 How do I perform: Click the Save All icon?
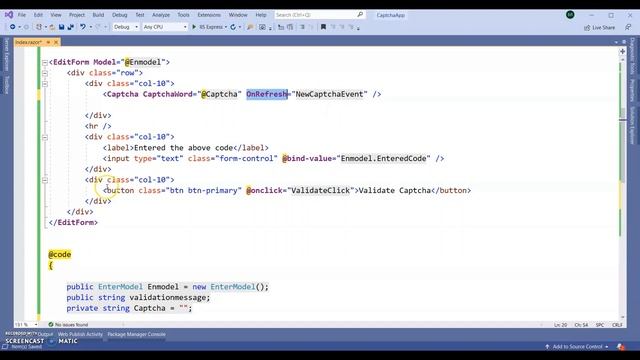pos(70,27)
